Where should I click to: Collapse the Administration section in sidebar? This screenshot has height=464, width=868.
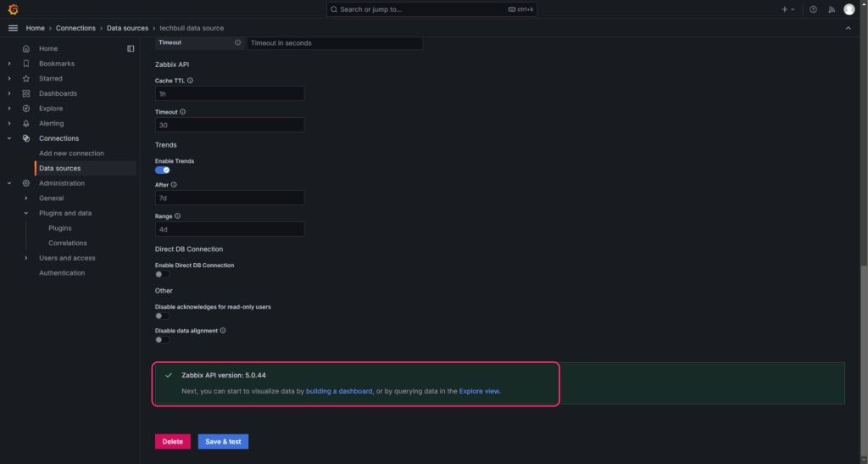[x=9, y=183]
